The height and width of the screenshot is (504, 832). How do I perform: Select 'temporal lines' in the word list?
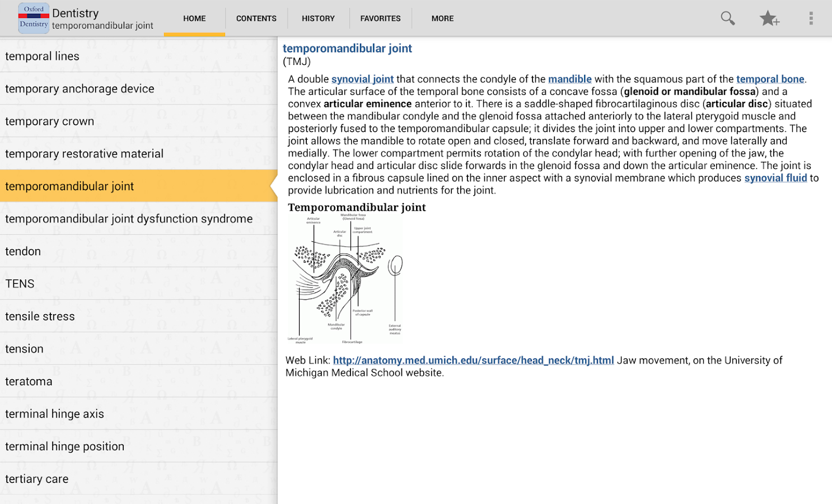click(139, 56)
